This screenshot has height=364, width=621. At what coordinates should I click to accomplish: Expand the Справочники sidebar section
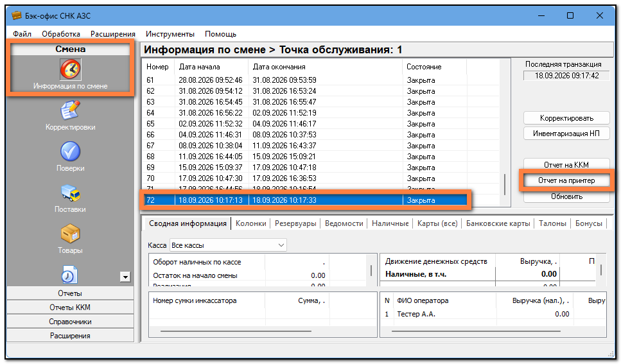pos(70,322)
